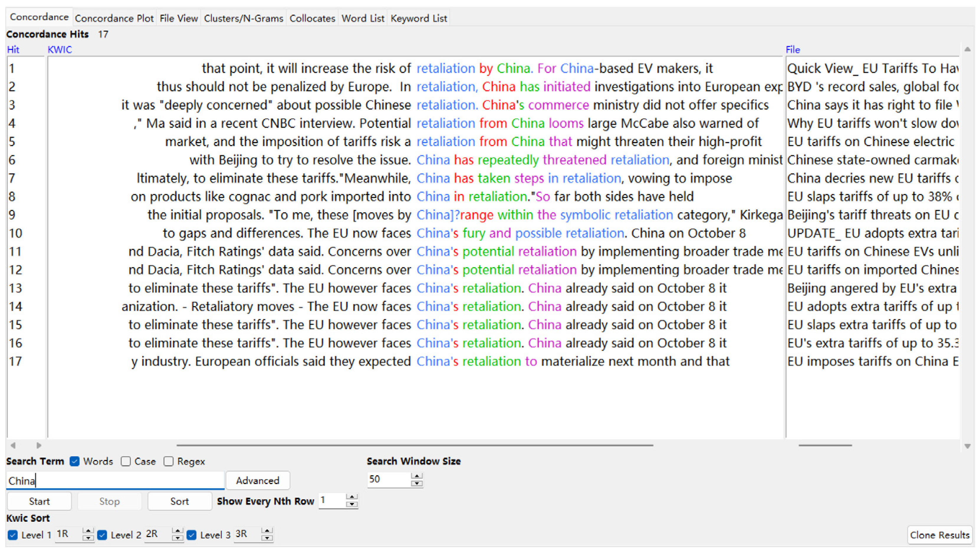This screenshot has height=554, width=980.
Task: Toggle the Level 2 sort checkbox
Action: click(102, 535)
